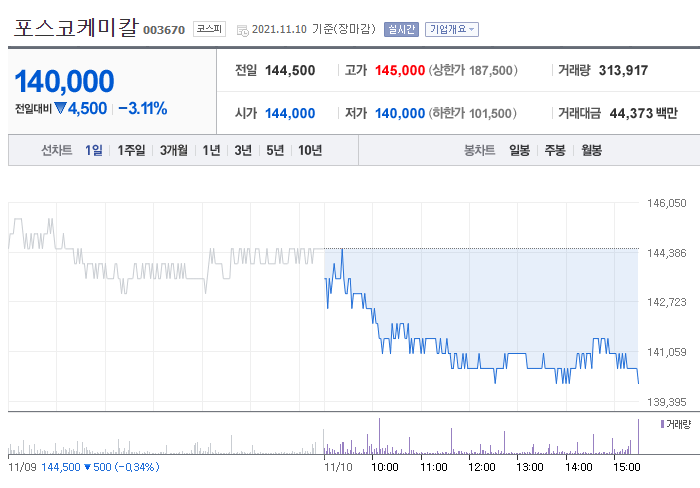Viewport: 700px width, 488px height.
Task: Click the purple 거래량 legend marker
Action: pyautogui.click(x=662, y=424)
